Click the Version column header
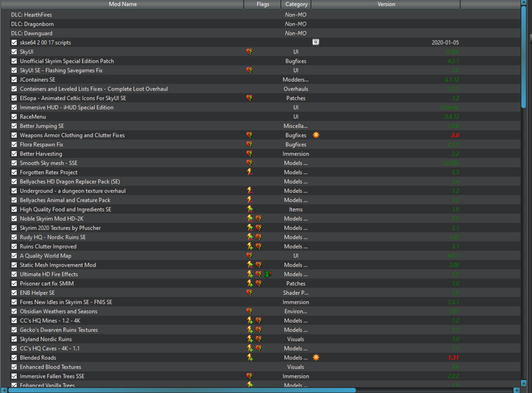The image size is (532, 393). click(x=385, y=4)
